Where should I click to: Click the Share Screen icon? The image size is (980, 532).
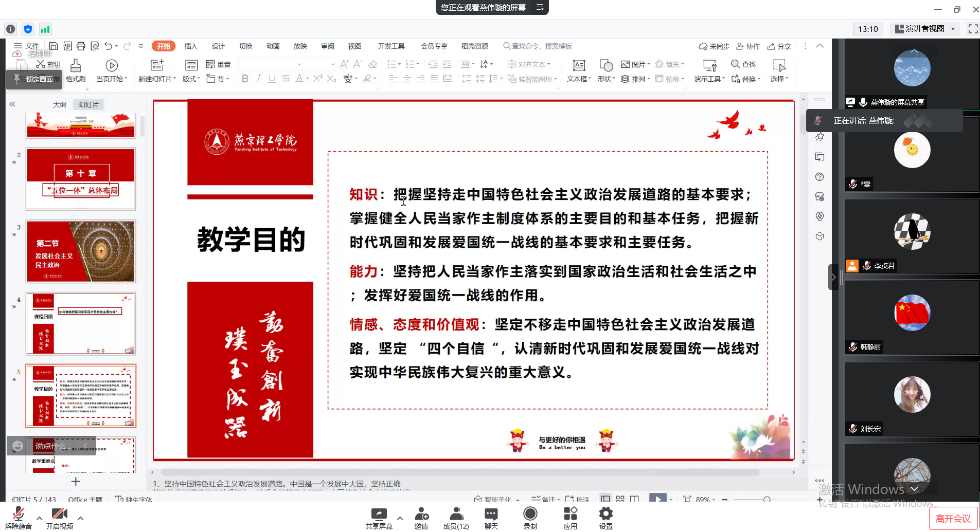click(379, 515)
